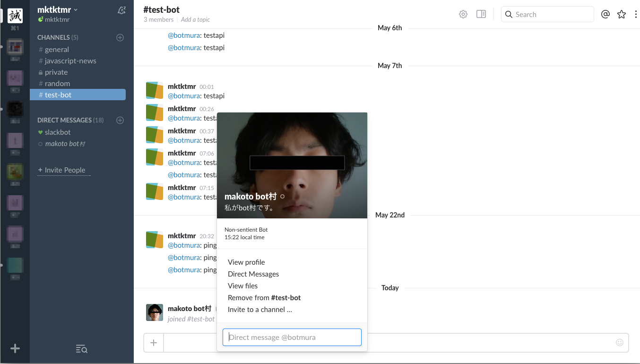
Task: Add another team with bottom plus icon
Action: (15, 348)
